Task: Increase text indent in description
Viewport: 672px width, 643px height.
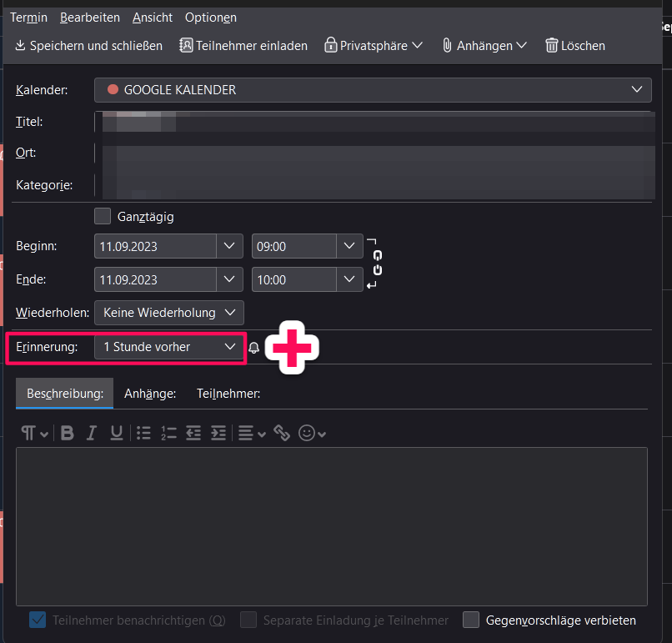Action: [218, 433]
